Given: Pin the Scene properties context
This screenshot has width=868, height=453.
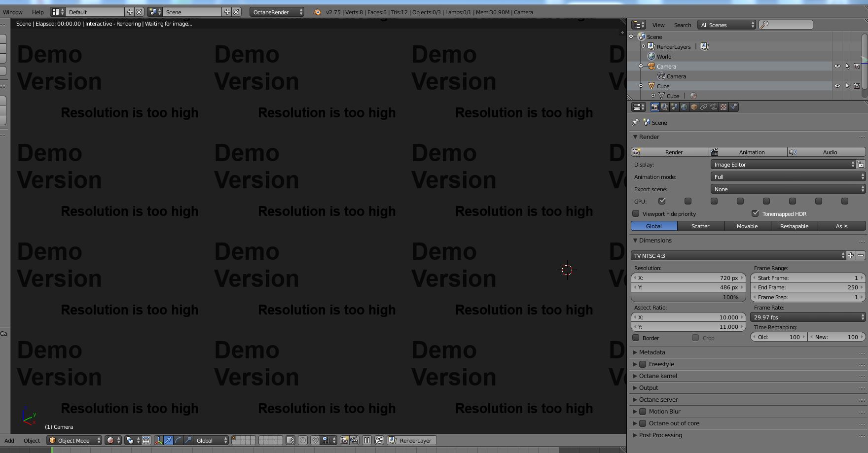Looking at the screenshot, I should pos(636,122).
